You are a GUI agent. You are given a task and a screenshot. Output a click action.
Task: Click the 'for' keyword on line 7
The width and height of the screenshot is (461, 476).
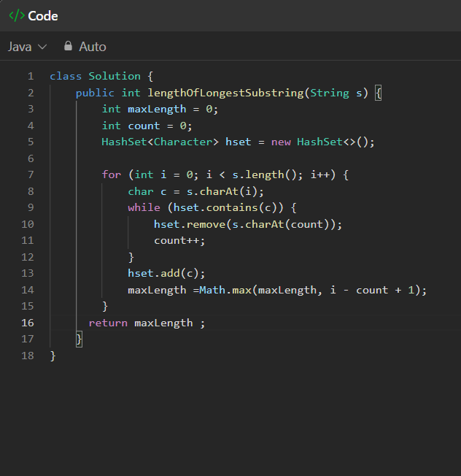click(112, 174)
